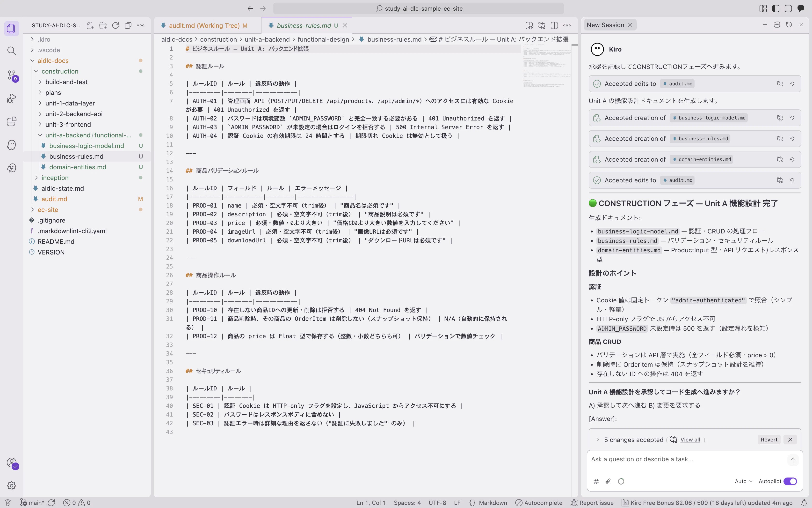Toggle Autocomplete in the status bar
This screenshot has height=508, width=812.
[x=539, y=503]
